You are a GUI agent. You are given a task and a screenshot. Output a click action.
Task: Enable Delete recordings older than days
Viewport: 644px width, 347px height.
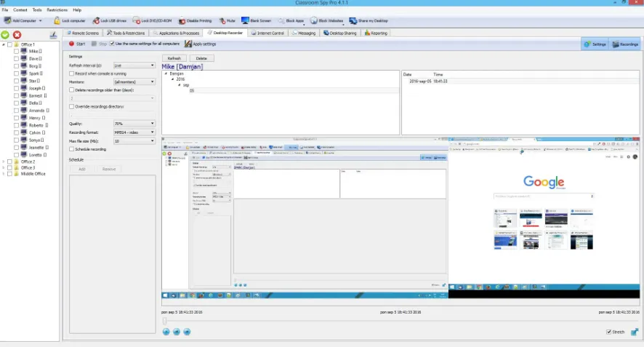click(x=71, y=89)
